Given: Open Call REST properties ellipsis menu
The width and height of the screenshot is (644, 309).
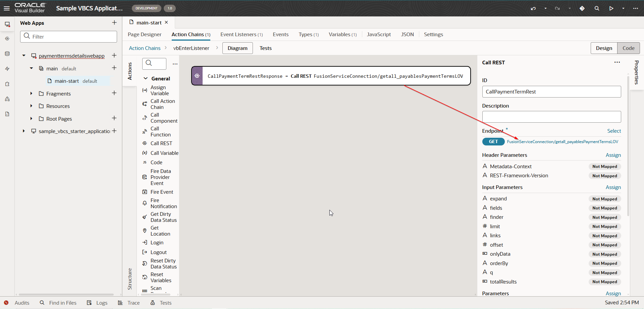Looking at the screenshot, I should (617, 62).
